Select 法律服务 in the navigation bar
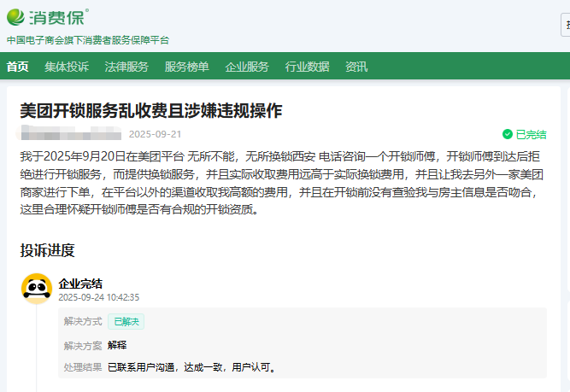 (126, 67)
